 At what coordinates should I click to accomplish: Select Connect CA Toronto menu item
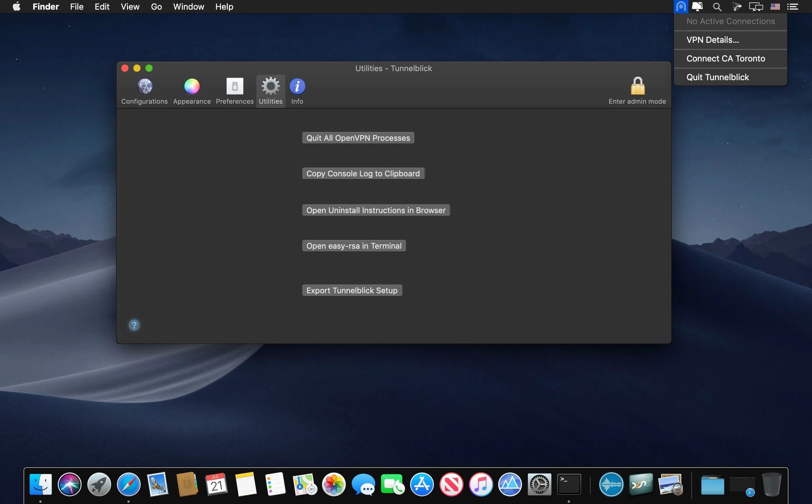click(x=726, y=59)
